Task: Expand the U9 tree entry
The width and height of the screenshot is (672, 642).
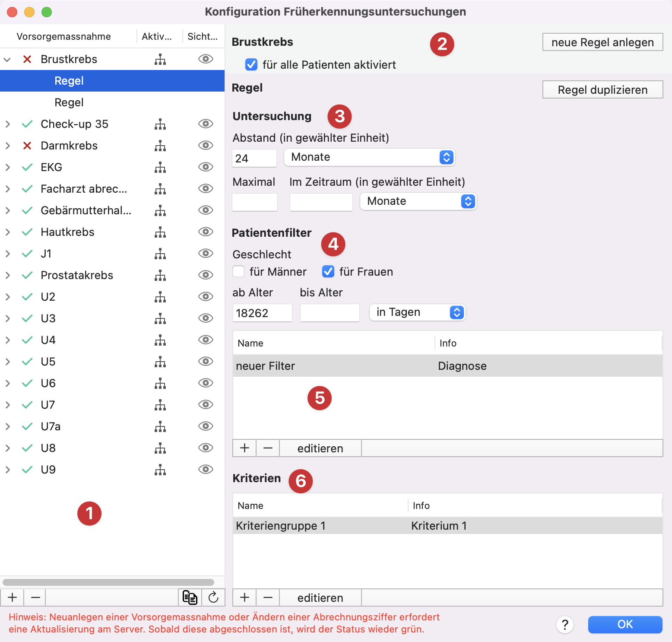Action: point(7,470)
